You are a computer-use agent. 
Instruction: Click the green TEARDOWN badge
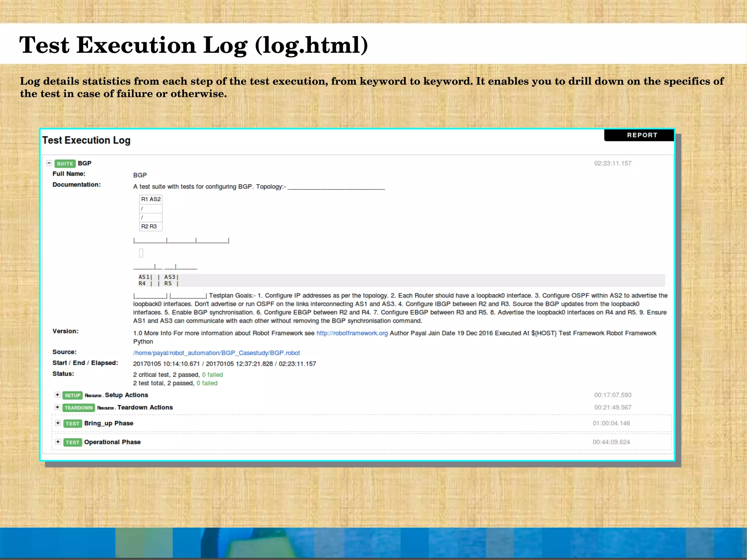(x=78, y=408)
